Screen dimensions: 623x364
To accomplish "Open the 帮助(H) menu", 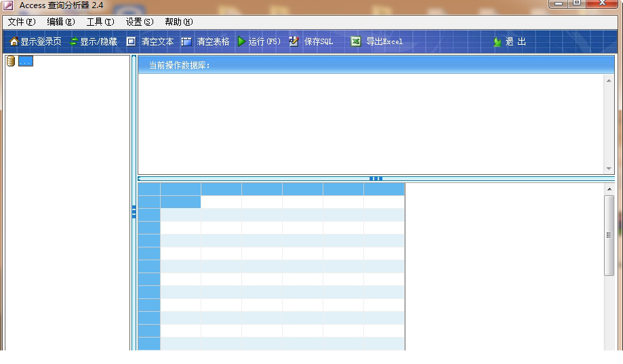I will tap(178, 22).
